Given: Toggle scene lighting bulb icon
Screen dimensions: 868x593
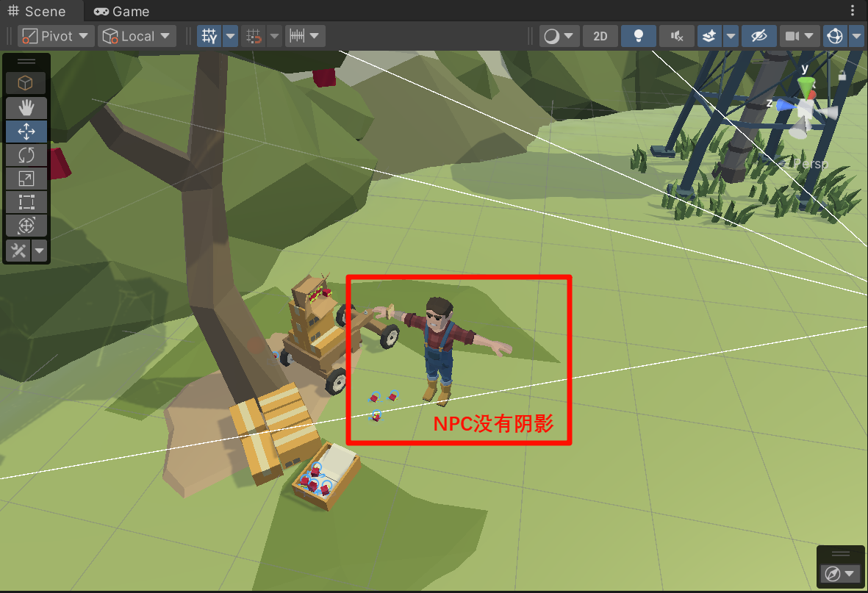Looking at the screenshot, I should click(x=638, y=36).
